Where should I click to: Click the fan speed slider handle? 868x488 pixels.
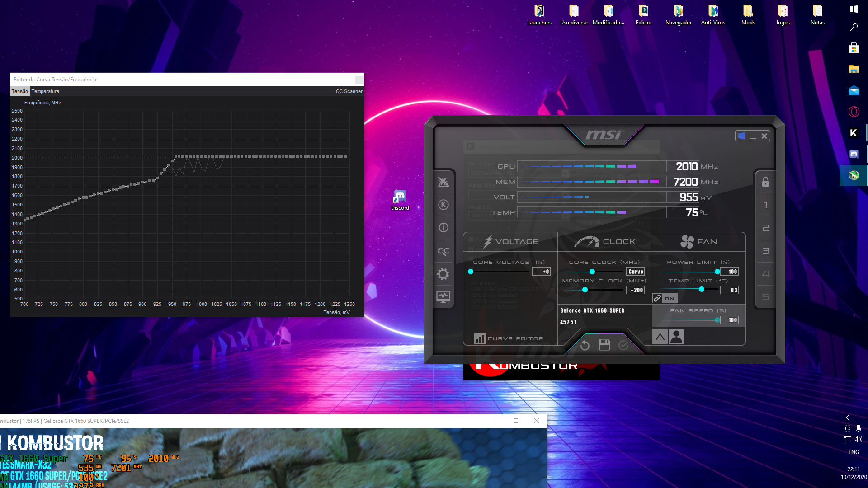click(717, 320)
